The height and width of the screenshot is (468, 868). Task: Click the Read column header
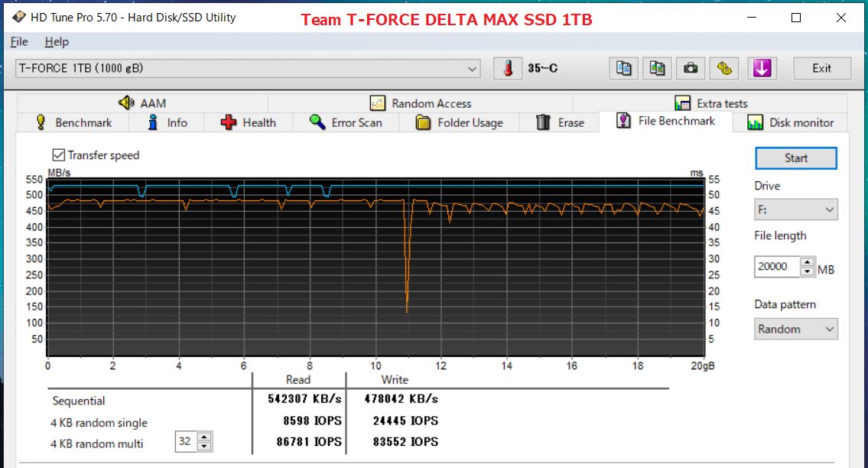(x=297, y=379)
